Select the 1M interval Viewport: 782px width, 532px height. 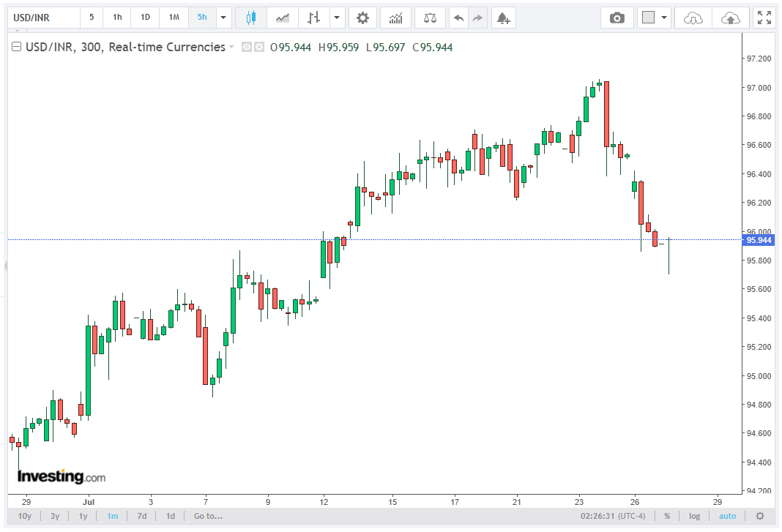pos(174,18)
